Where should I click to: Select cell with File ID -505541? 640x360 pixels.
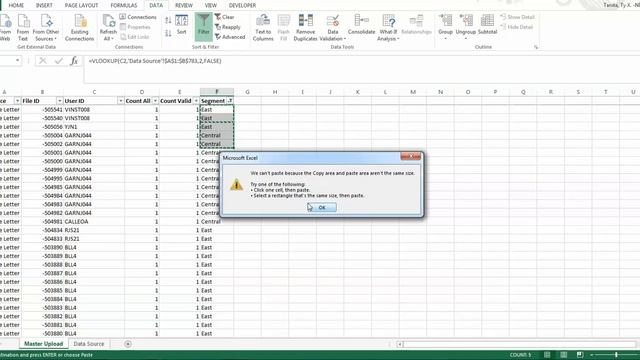pos(42,109)
